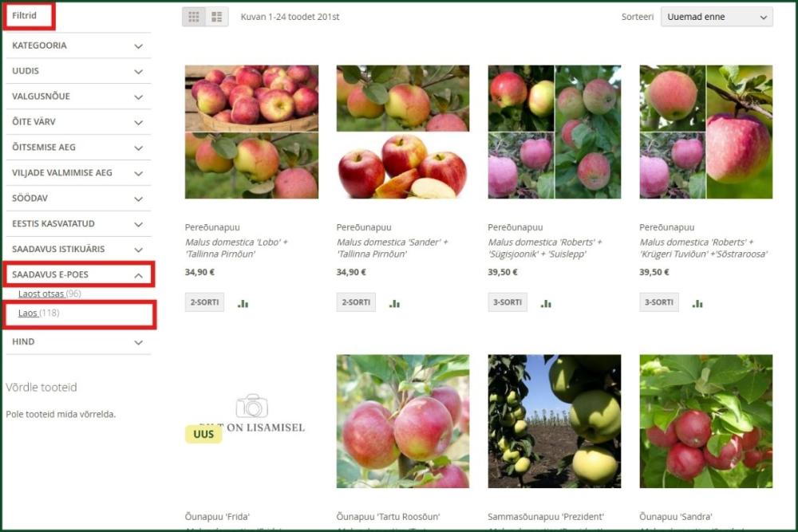Click the 3-SORTI button under 'Sügisjoonik'
The image size is (798, 532).
click(508, 302)
